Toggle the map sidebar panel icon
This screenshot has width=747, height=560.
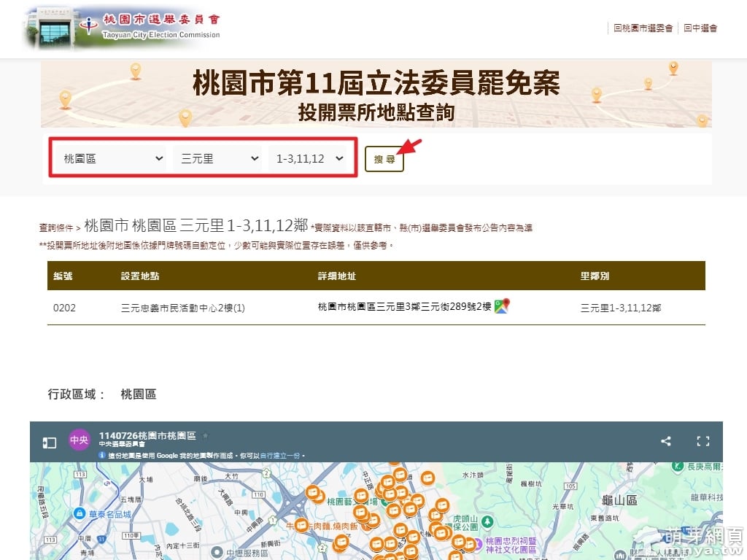point(49,442)
